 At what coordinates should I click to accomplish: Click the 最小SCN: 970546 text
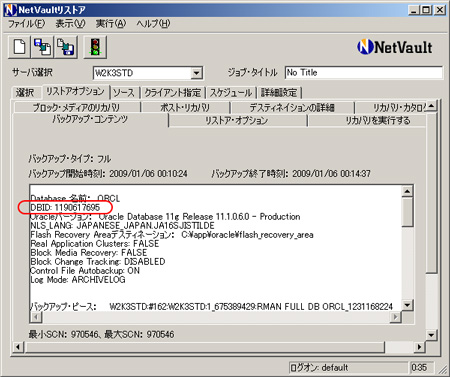pos(63,334)
